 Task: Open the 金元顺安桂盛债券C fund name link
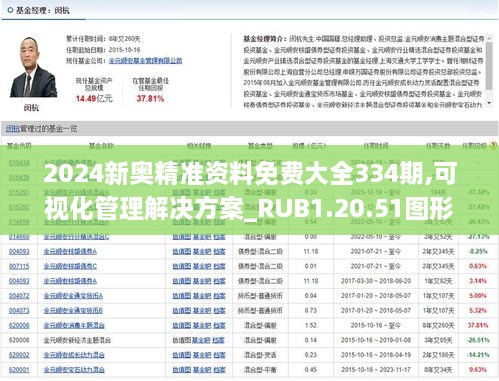pyautogui.click(x=70, y=266)
